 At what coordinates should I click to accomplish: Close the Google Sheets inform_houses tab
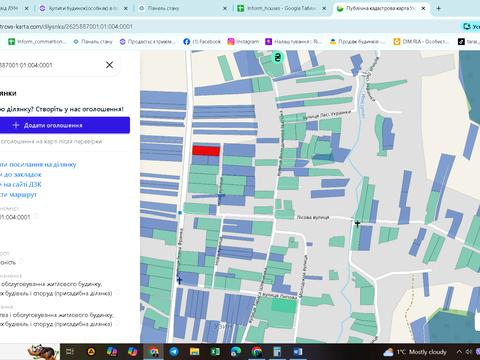pos(324,8)
